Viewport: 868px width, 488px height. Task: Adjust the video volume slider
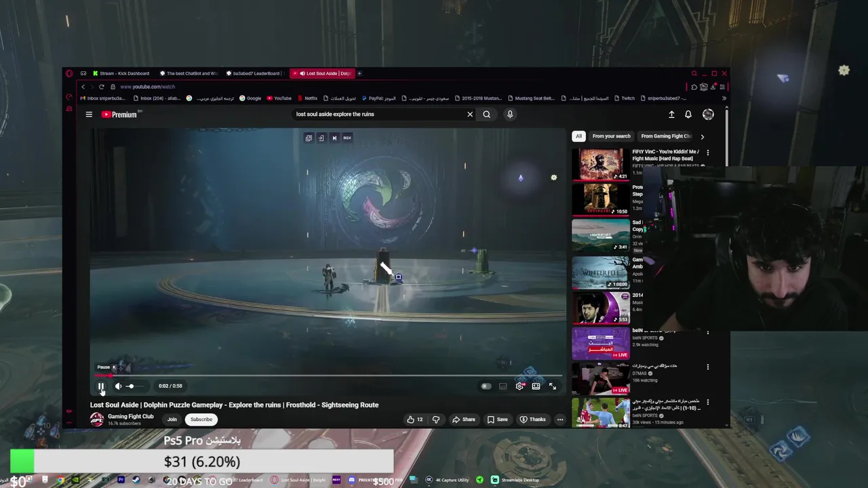(x=134, y=386)
